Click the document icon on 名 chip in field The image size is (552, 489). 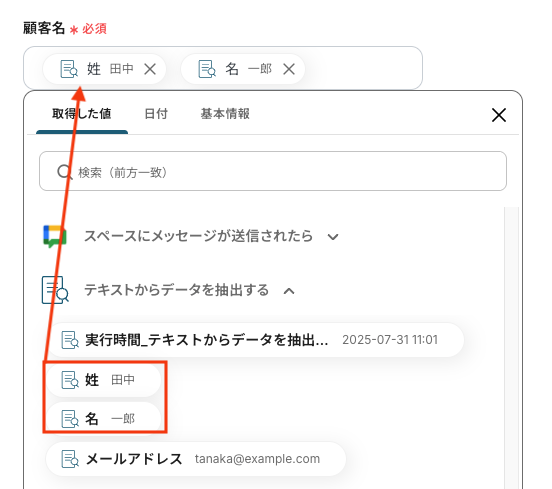coord(207,69)
